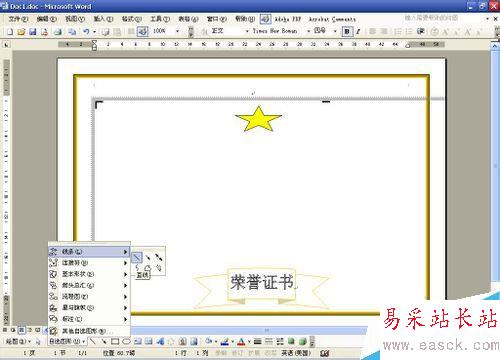This screenshot has width=500, height=360.
Task: Click the 3-D Style icon
Action: [x=303, y=341]
